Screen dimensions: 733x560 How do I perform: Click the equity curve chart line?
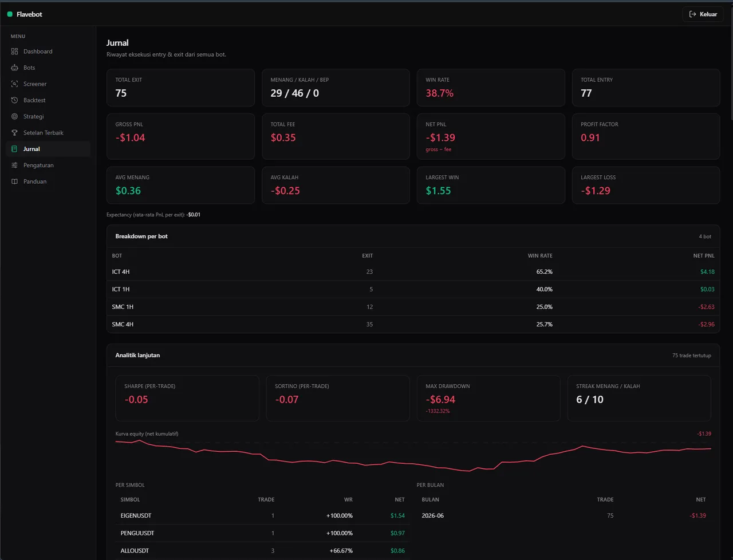click(x=413, y=455)
